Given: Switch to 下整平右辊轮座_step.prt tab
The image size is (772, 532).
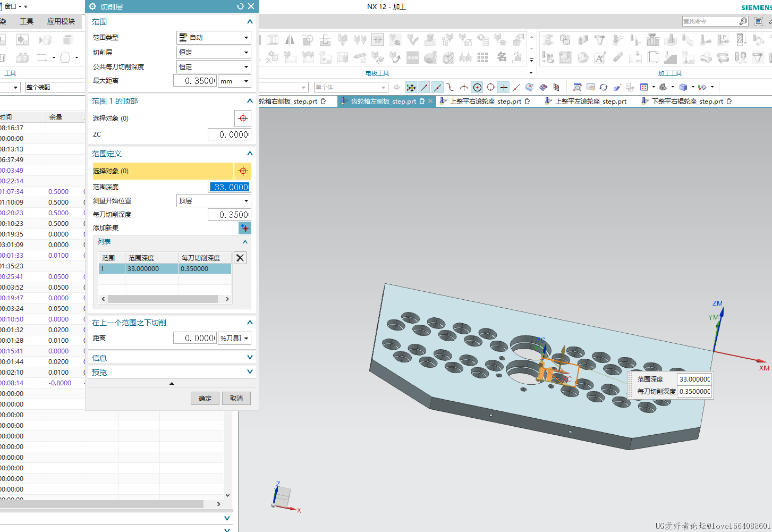Looking at the screenshot, I should (686, 101).
